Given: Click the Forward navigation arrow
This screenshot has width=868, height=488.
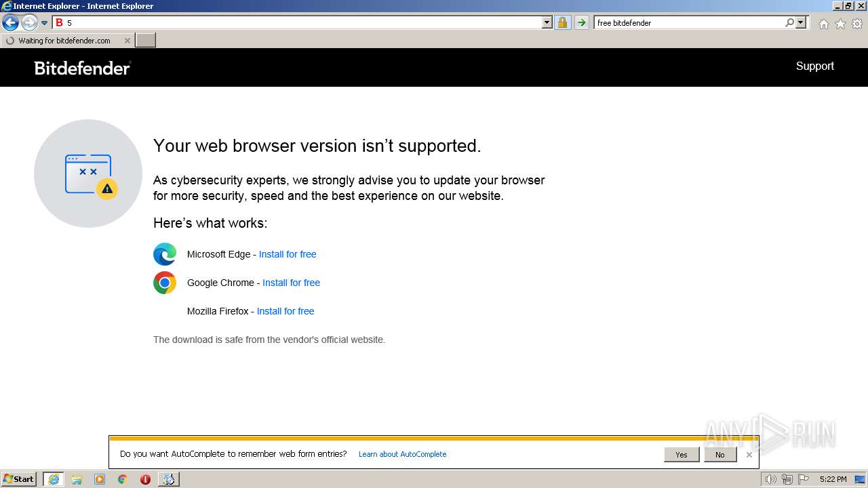Looking at the screenshot, I should pos(29,23).
